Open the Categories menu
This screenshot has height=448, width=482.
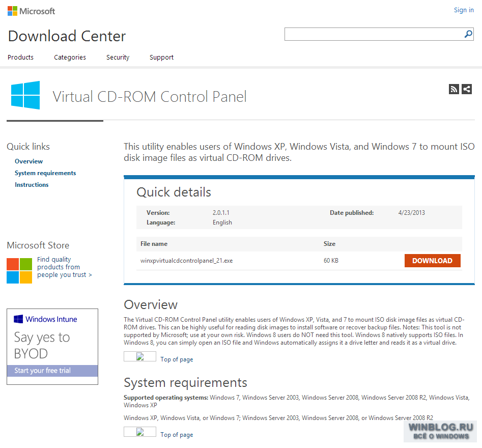(70, 57)
